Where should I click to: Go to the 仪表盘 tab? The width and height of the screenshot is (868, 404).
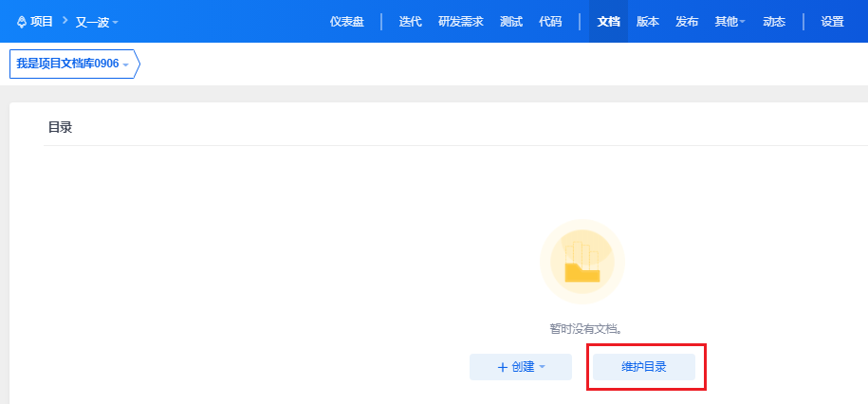tap(347, 22)
